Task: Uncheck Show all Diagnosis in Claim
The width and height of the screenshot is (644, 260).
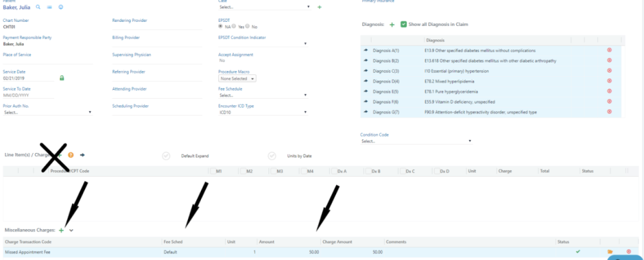Action: pos(404,25)
